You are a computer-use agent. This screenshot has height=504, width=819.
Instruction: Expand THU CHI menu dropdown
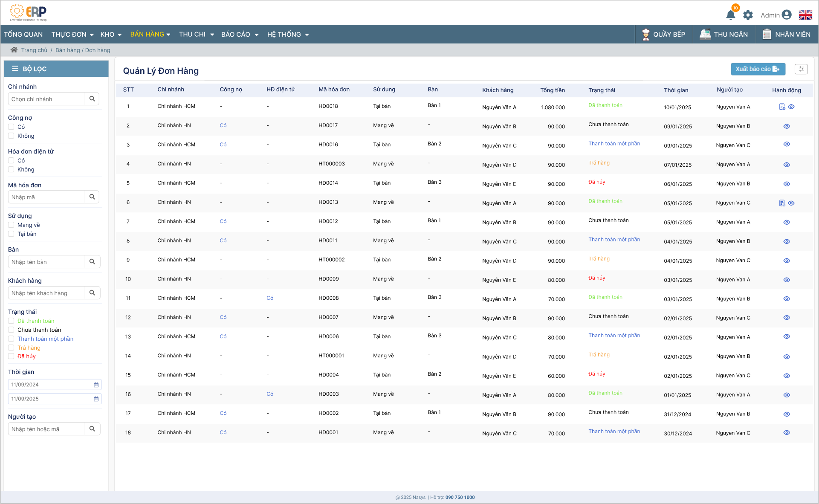click(x=196, y=35)
